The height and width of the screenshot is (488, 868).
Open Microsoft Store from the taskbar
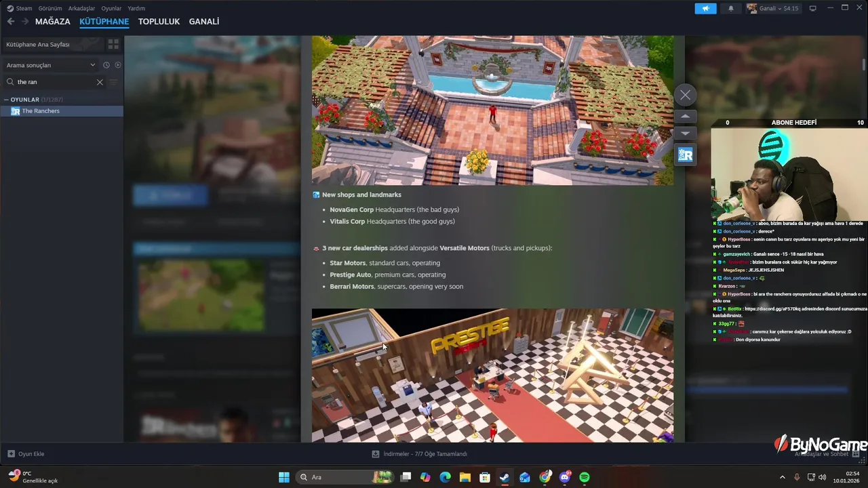click(x=485, y=477)
